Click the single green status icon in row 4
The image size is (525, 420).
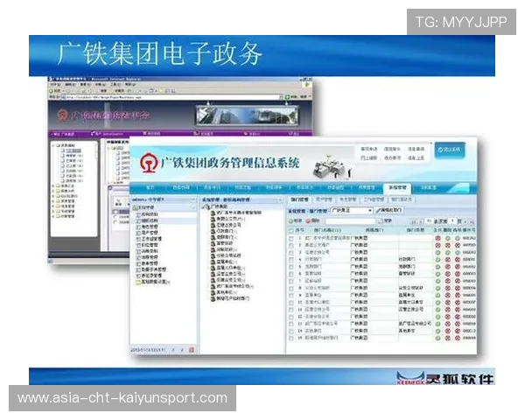pyautogui.click(x=437, y=260)
